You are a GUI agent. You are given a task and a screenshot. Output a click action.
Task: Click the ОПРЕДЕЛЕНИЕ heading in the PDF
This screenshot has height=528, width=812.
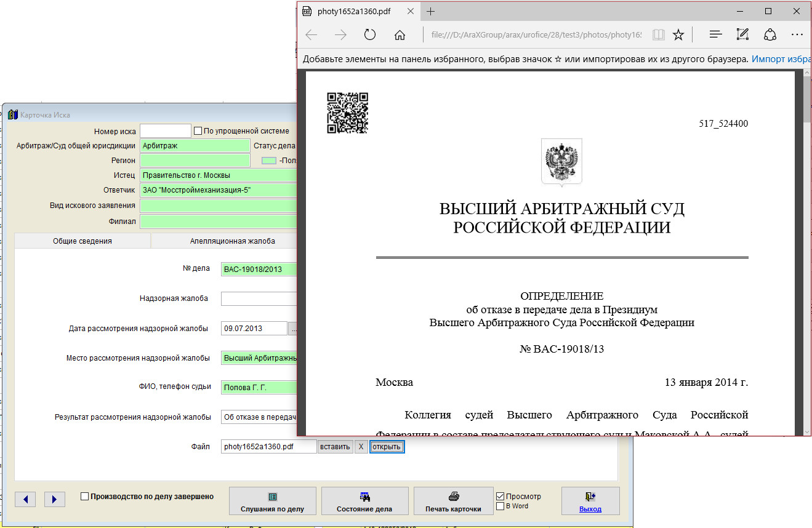pos(562,296)
